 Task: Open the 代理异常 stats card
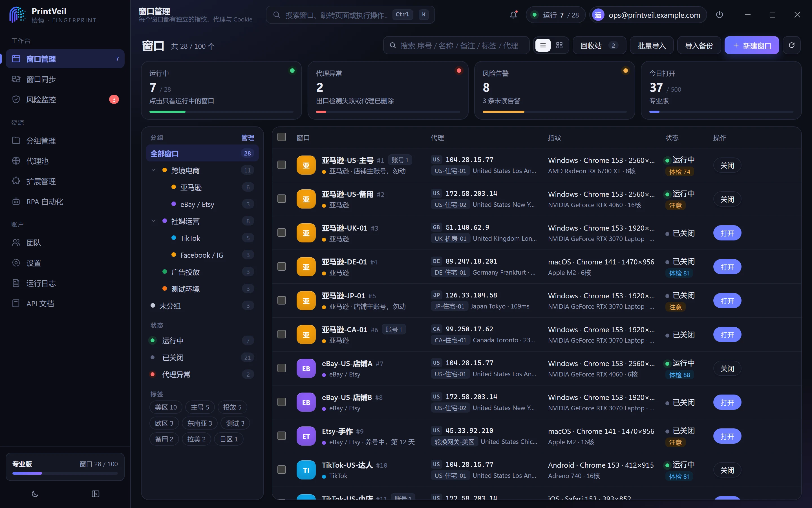[x=388, y=90]
